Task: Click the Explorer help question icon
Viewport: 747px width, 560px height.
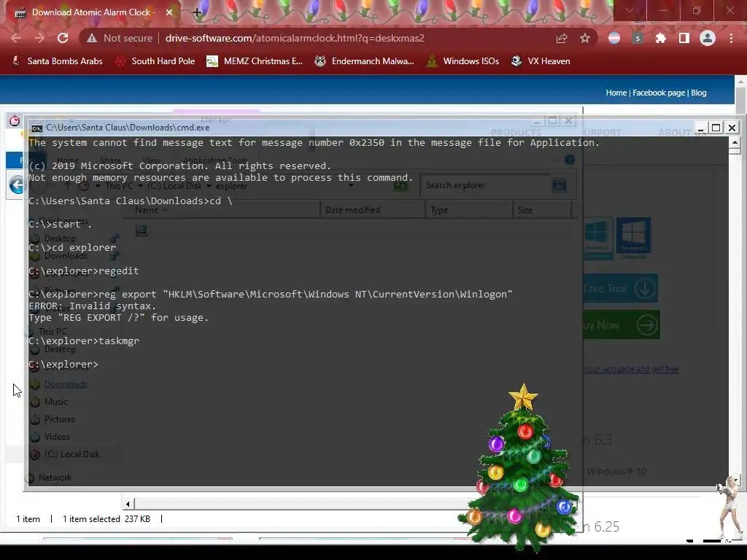Action: pos(569,160)
